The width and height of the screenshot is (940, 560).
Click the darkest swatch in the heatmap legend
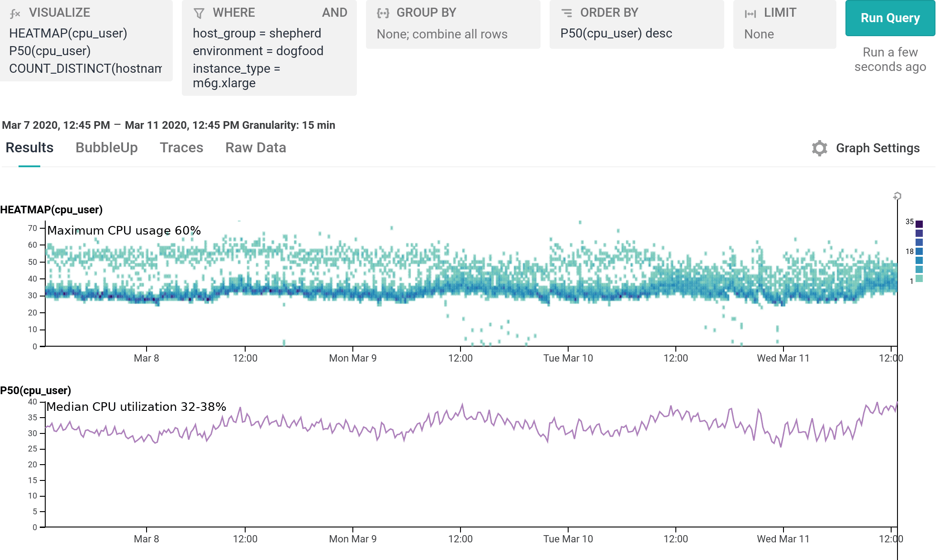click(x=918, y=223)
